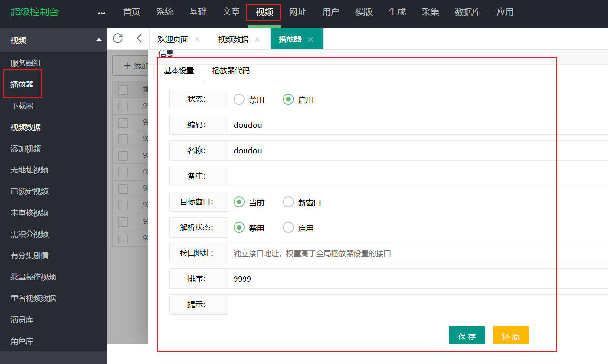Click the three-dots menu icon
Screen dimensions: 608x364
pyautogui.click(x=101, y=13)
